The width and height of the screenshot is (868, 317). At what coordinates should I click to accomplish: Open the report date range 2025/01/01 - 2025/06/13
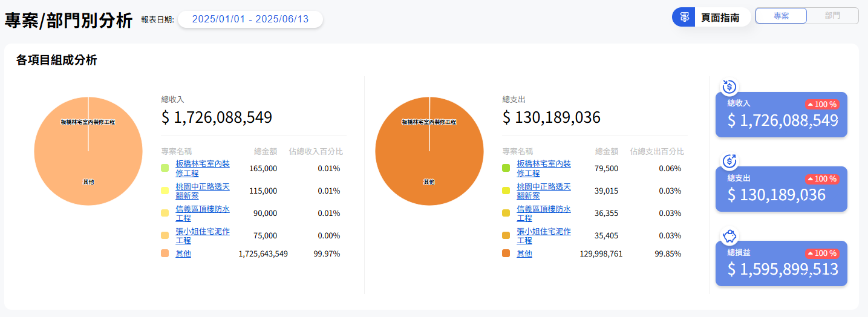(250, 19)
